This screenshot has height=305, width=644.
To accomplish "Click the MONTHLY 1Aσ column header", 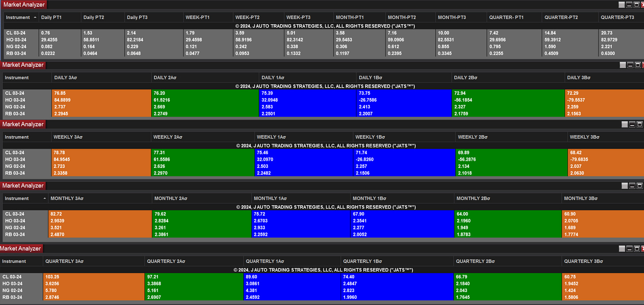I will [x=301, y=198].
